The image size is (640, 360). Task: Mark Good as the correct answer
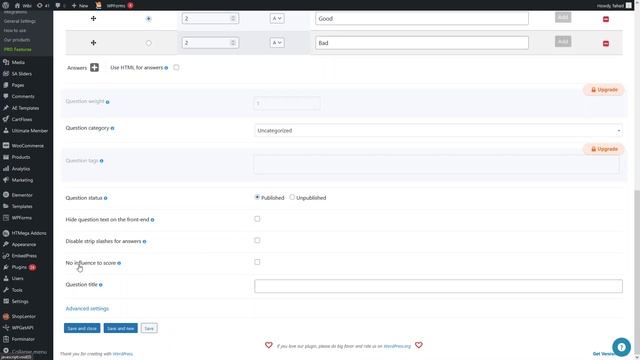tap(149, 18)
